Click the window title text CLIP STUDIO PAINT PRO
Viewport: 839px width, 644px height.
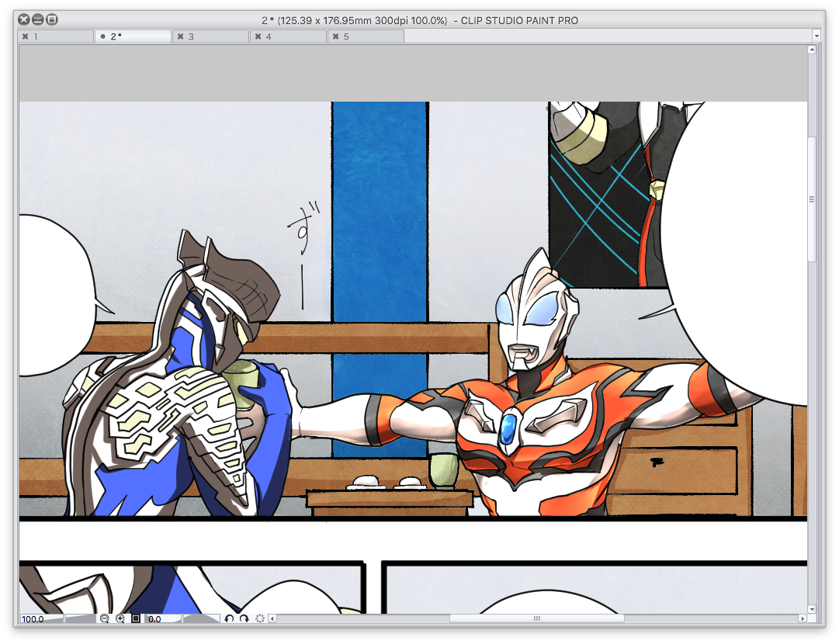pyautogui.click(x=519, y=21)
